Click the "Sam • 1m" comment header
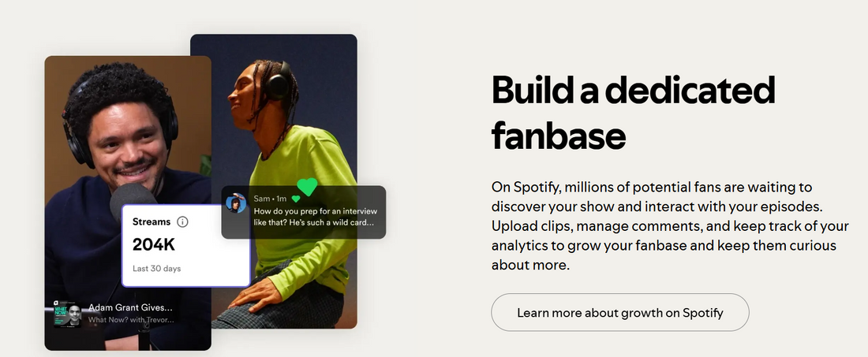This screenshot has height=357, width=868. tap(270, 199)
